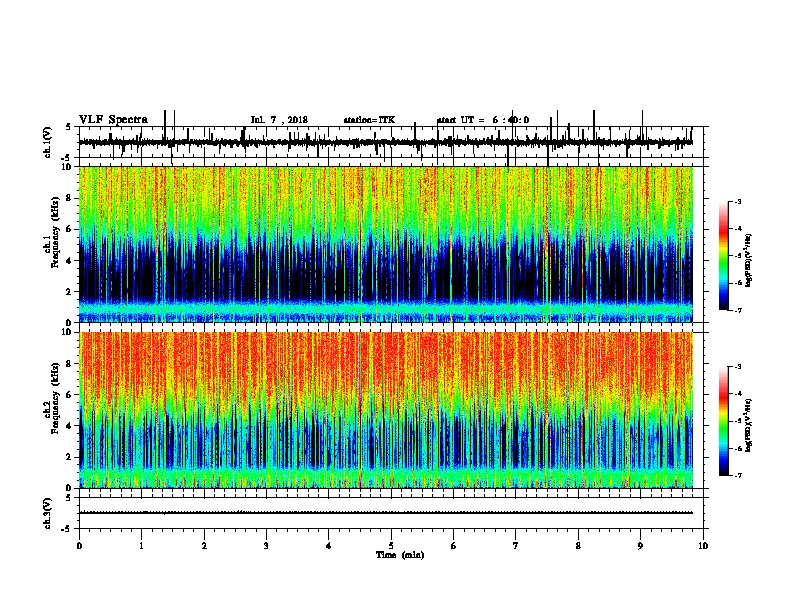Click the "Time (min)" axis title
The image size is (792, 612).
point(400,555)
